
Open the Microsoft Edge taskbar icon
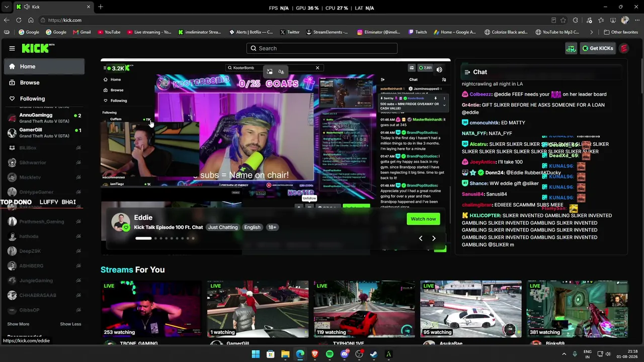[x=300, y=354]
